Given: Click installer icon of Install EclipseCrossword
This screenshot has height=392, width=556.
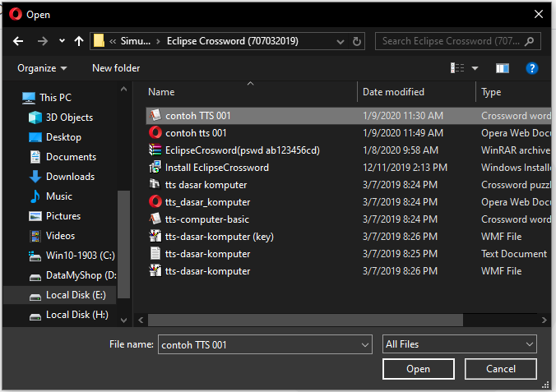Looking at the screenshot, I should click(155, 167).
